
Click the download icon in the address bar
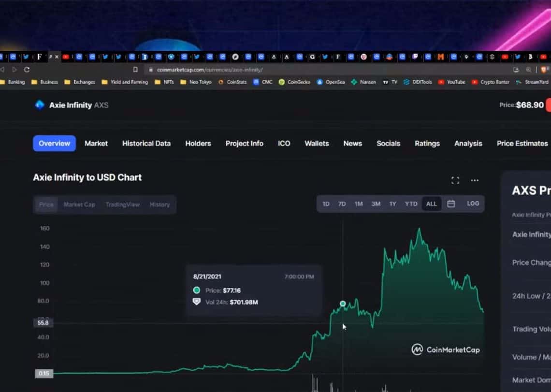pos(516,70)
